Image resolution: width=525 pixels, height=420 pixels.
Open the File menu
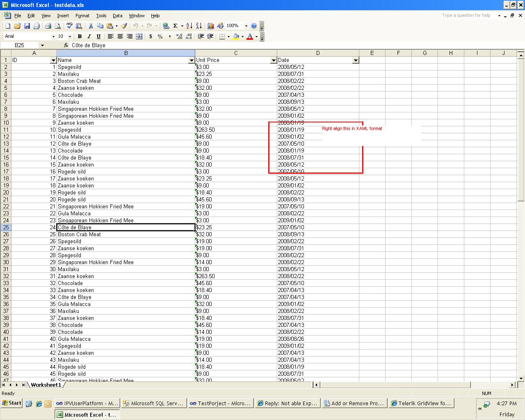coord(18,16)
